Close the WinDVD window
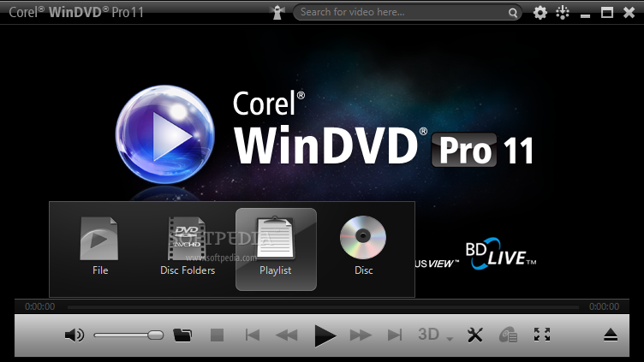644x362 pixels. 629,12
